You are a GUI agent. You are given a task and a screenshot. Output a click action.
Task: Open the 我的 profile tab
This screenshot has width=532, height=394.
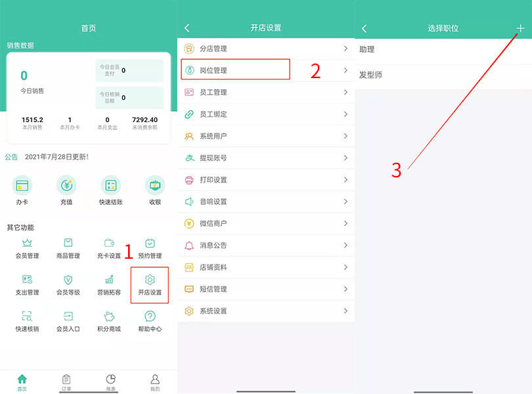pyautogui.click(x=155, y=381)
